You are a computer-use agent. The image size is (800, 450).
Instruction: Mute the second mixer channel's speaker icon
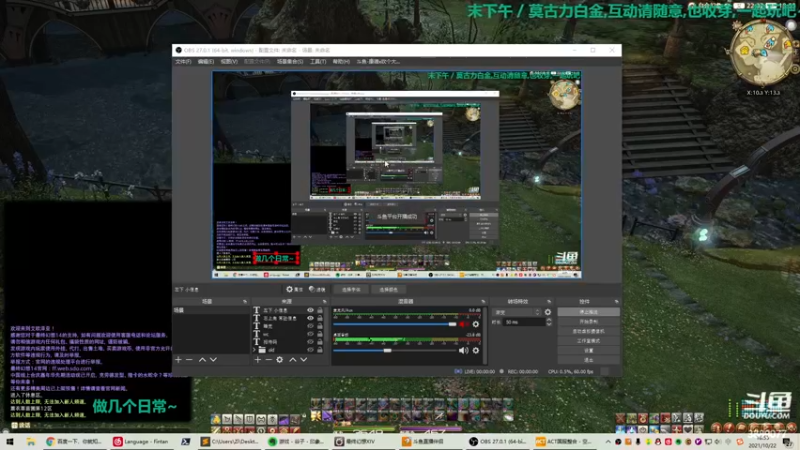(x=463, y=351)
